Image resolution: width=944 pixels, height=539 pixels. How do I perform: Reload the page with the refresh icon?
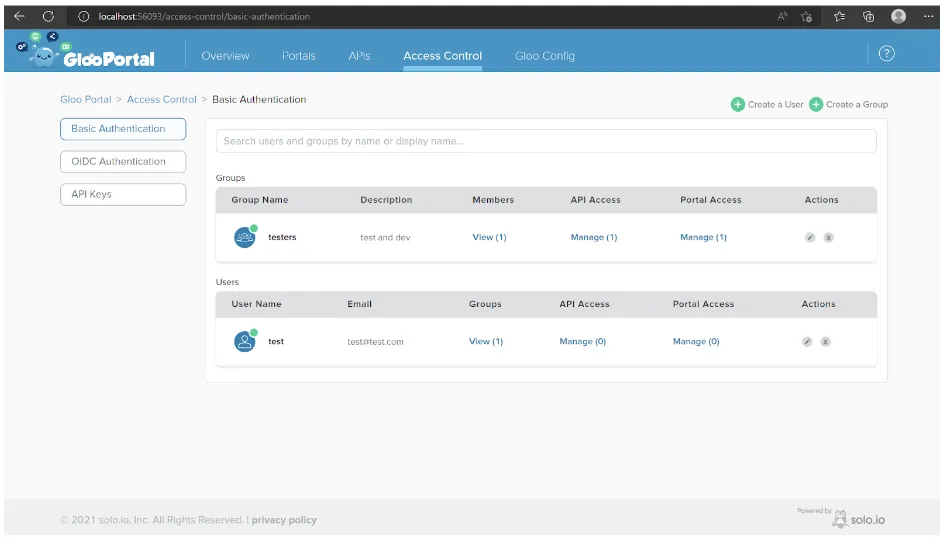[x=48, y=16]
